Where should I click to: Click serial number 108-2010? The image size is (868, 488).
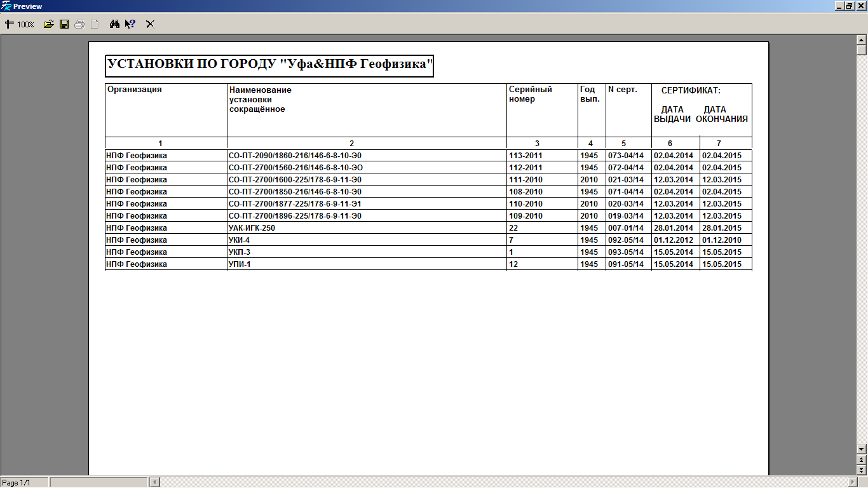pos(526,192)
